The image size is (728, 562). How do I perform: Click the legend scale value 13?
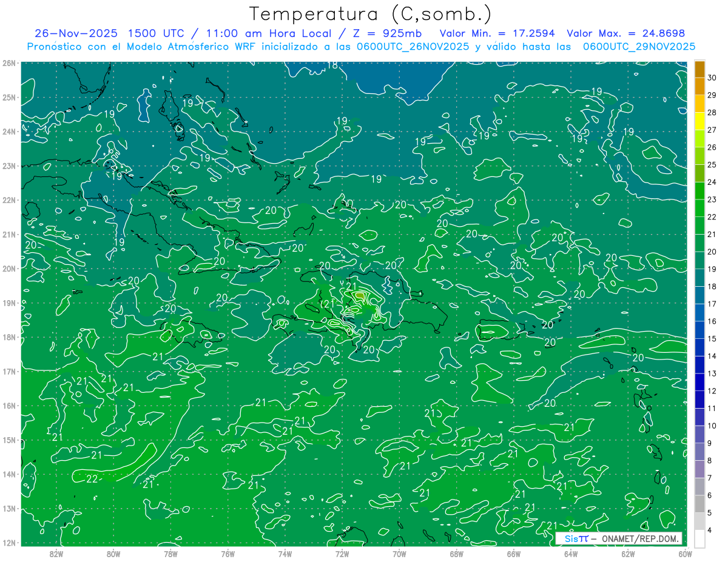click(x=712, y=373)
